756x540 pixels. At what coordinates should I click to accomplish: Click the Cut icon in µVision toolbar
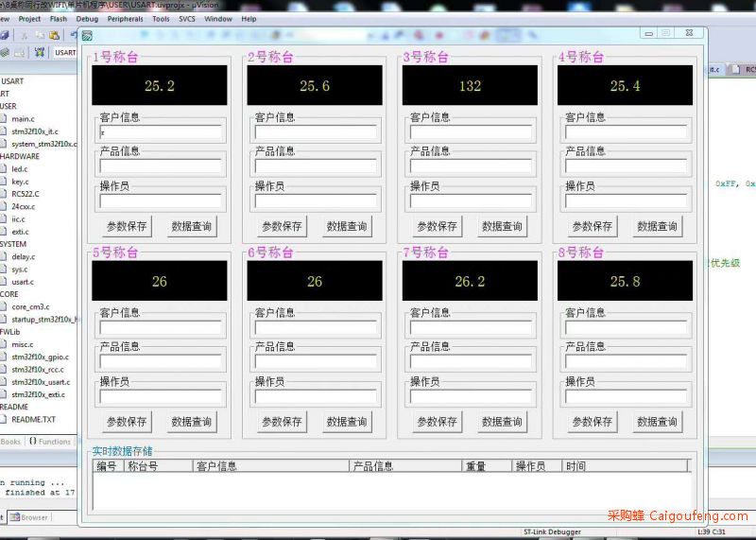pyautogui.click(x=25, y=35)
